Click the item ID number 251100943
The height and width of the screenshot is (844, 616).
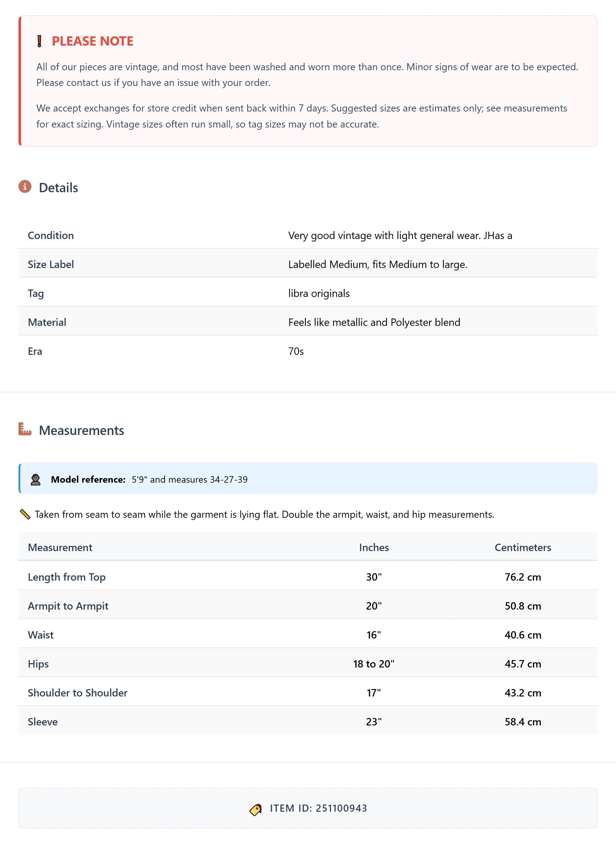tap(341, 808)
